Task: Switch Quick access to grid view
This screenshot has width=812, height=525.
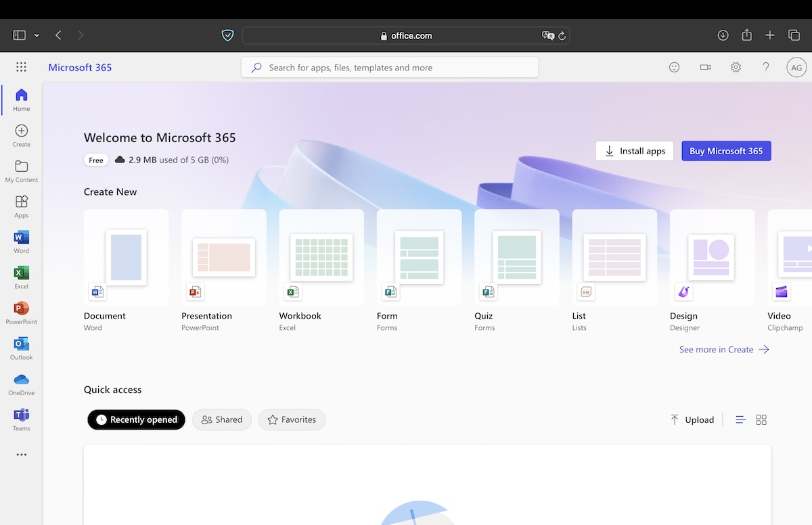Action: point(761,419)
